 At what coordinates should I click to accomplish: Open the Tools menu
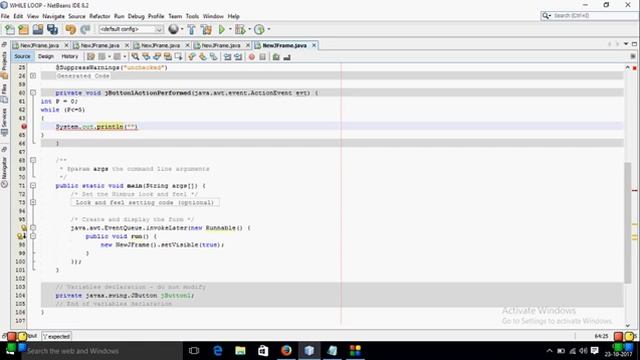point(192,16)
